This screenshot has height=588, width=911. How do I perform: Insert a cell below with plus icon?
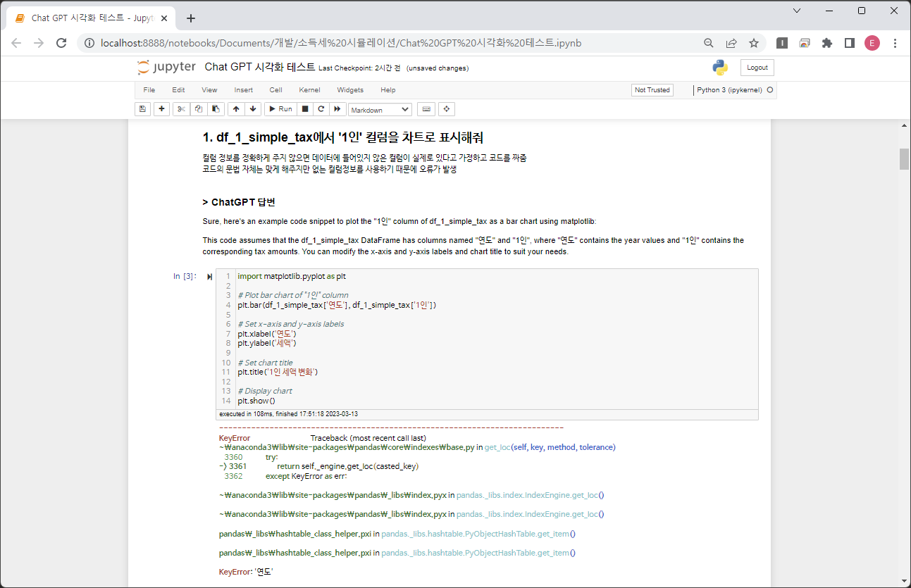coord(162,109)
